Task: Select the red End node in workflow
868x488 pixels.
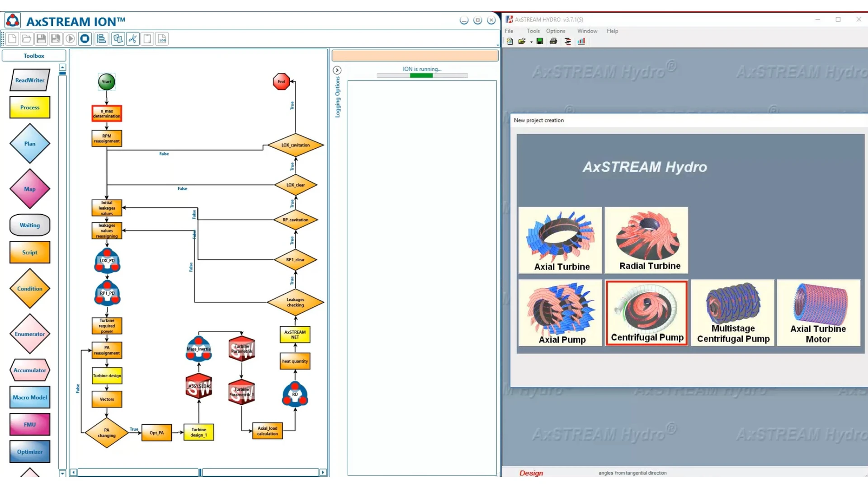Action: tap(281, 82)
